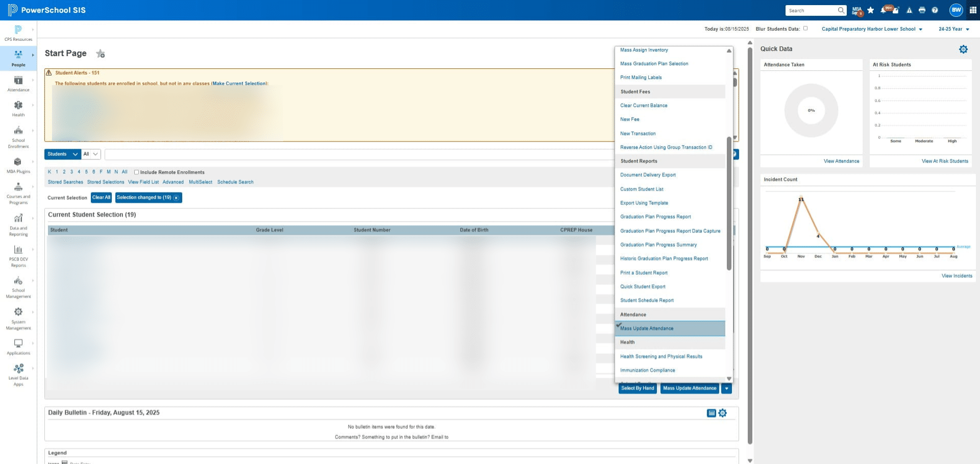Screen dimensions: 980x464
Task: Filter students by grade K
Action: click(50, 172)
